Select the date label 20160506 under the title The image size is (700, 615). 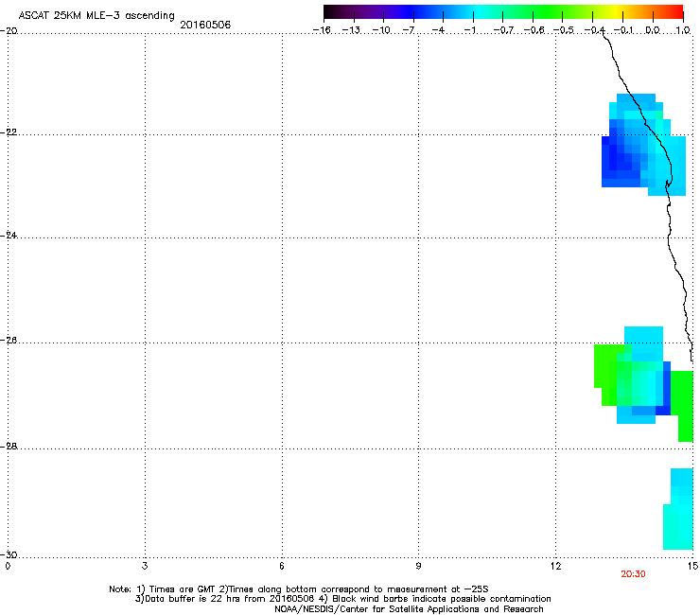point(205,25)
